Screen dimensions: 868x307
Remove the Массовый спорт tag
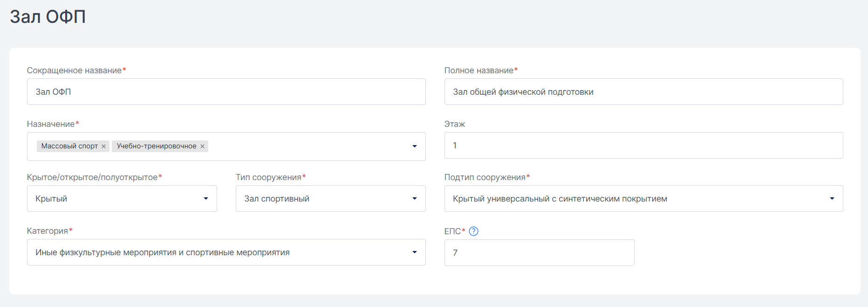103,147
